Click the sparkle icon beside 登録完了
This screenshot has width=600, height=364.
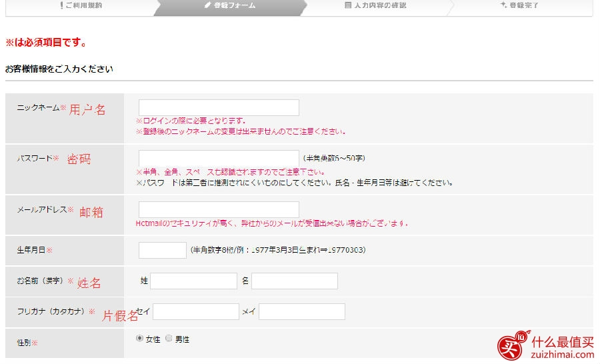pyautogui.click(x=503, y=5)
